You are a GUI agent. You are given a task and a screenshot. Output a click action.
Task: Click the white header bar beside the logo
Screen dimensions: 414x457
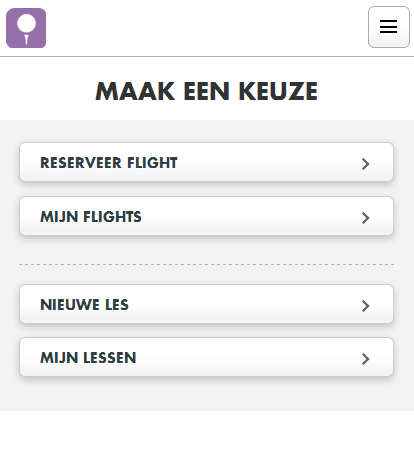click(207, 28)
